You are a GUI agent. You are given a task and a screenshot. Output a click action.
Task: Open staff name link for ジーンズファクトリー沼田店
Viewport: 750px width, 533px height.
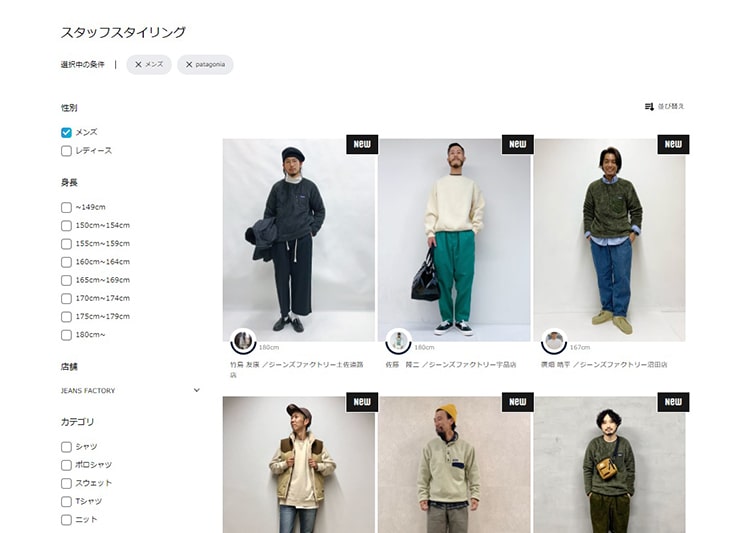point(604,365)
